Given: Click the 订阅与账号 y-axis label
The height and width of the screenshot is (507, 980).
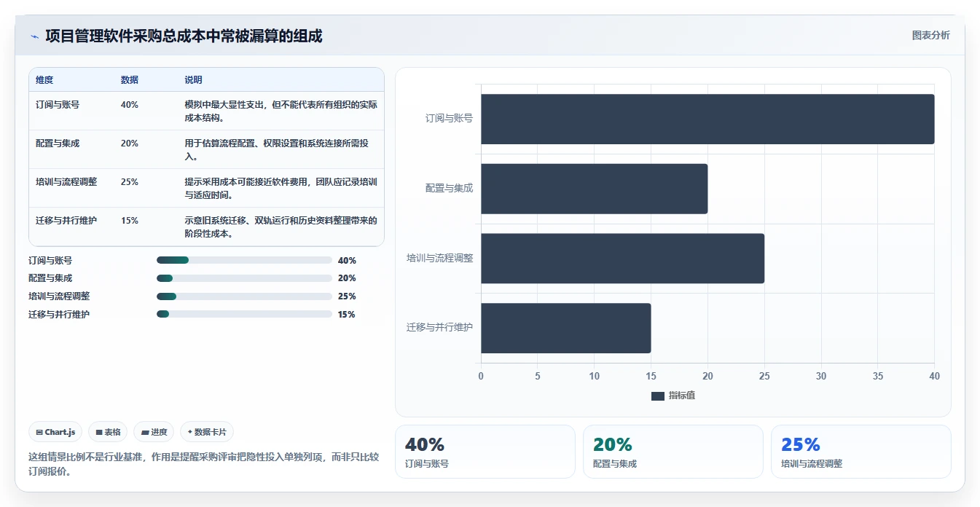Looking at the screenshot, I should click(449, 118).
